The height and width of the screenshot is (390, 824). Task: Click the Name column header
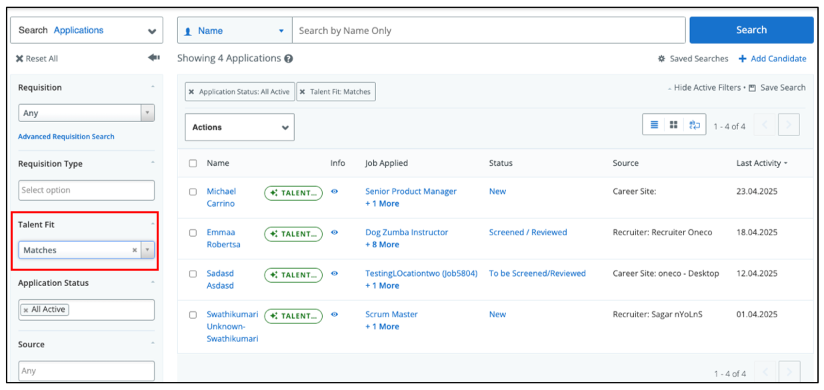(x=218, y=163)
